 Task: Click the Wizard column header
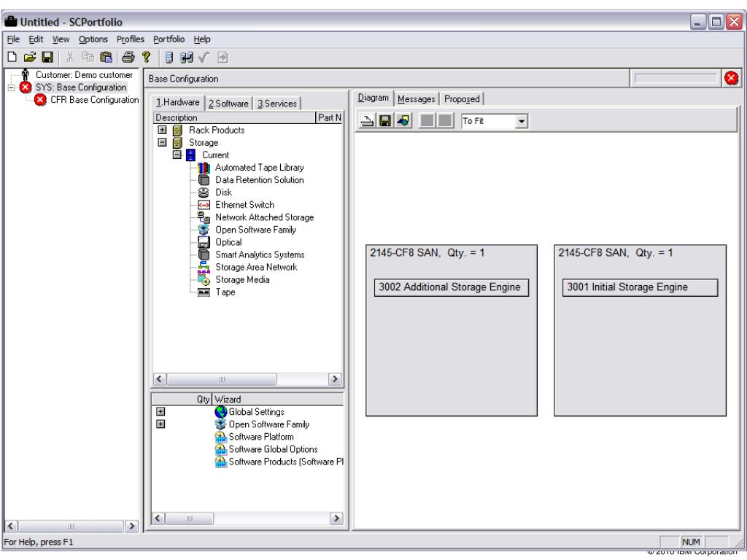[278, 399]
